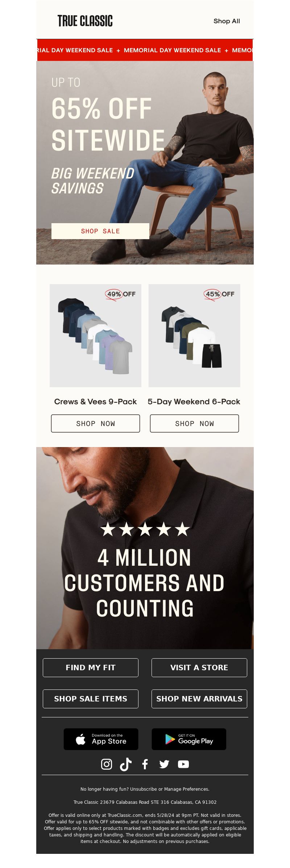Open the Instagram social icon
Image resolution: width=290 pixels, height=868 pixels.
point(106,764)
